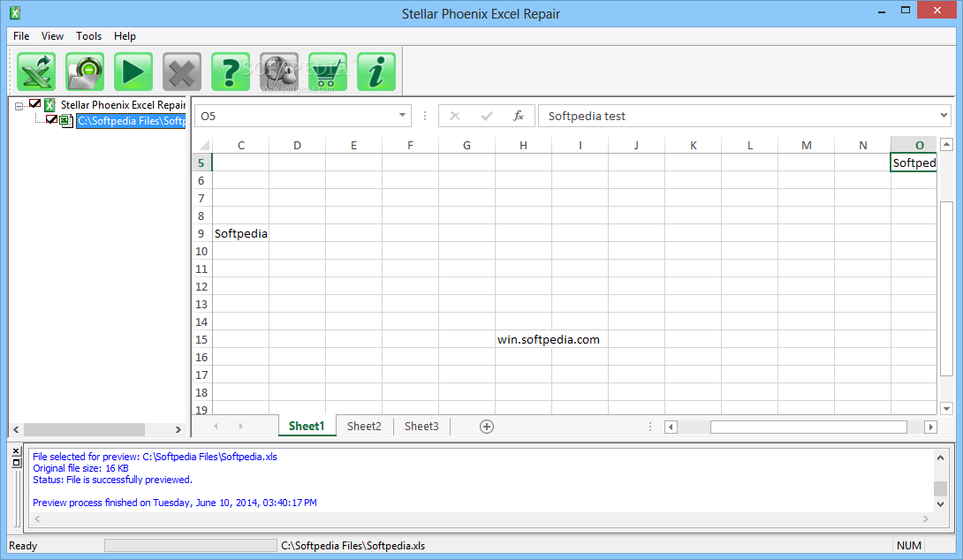Click the tree panel scroll left arrow
The height and width of the screenshot is (560, 963).
tap(16, 430)
